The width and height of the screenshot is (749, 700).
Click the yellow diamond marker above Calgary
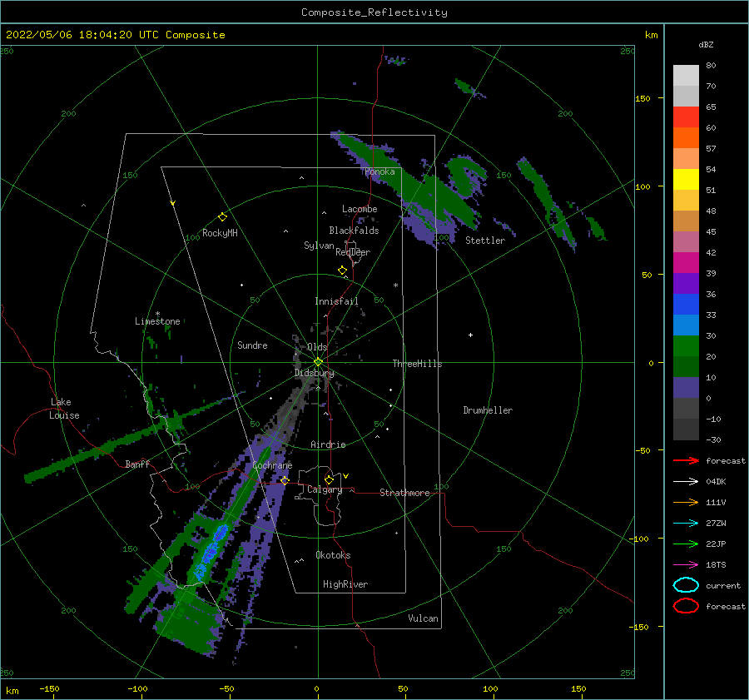(329, 479)
